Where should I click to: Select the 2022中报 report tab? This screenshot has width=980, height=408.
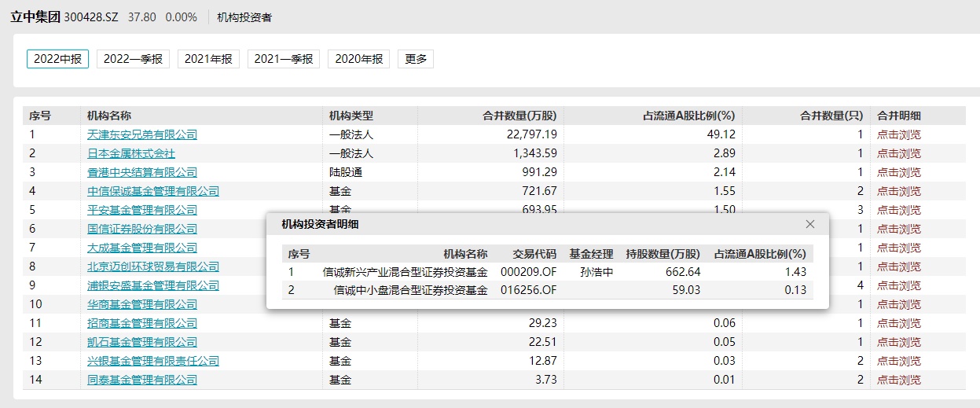(x=58, y=59)
